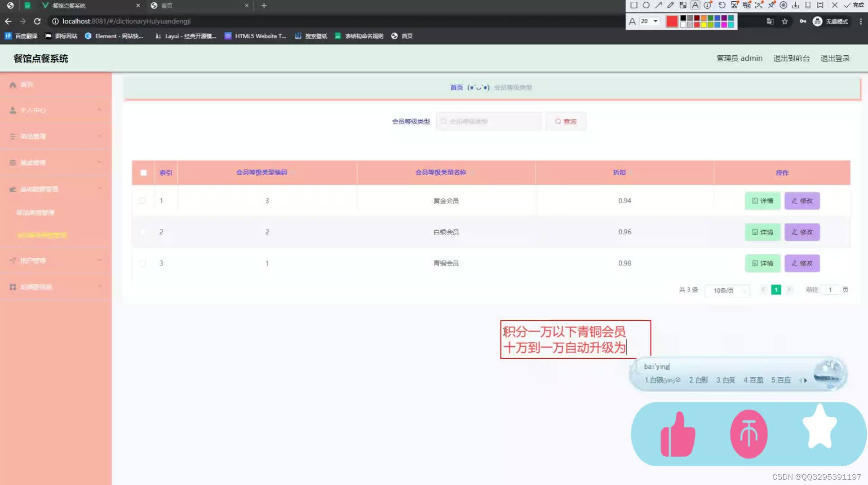868x485 pixels.
Task: Check row 青铜会员 checkbox
Action: tap(142, 263)
